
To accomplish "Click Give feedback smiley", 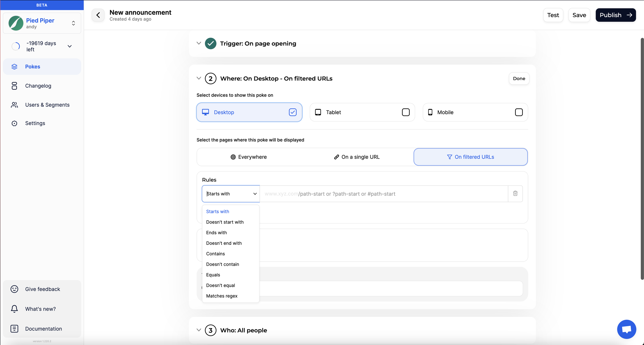I will [14, 289].
